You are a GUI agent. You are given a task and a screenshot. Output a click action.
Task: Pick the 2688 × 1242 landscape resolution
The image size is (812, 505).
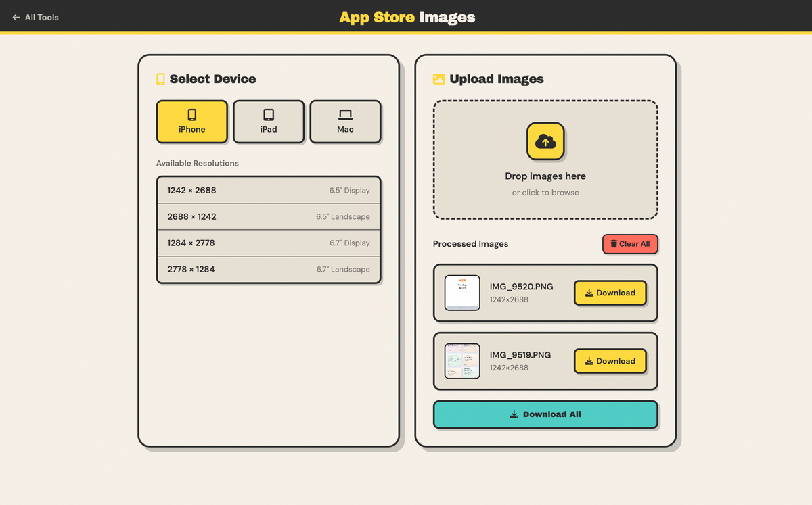(269, 216)
